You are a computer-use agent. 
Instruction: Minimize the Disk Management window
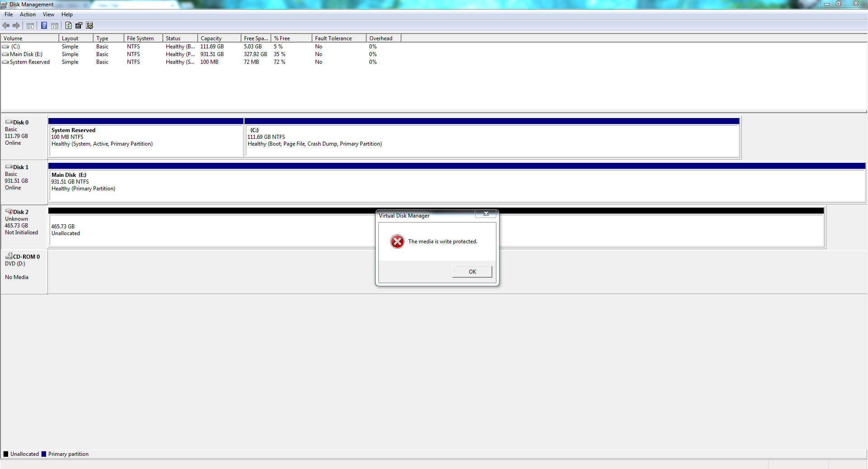coord(826,4)
